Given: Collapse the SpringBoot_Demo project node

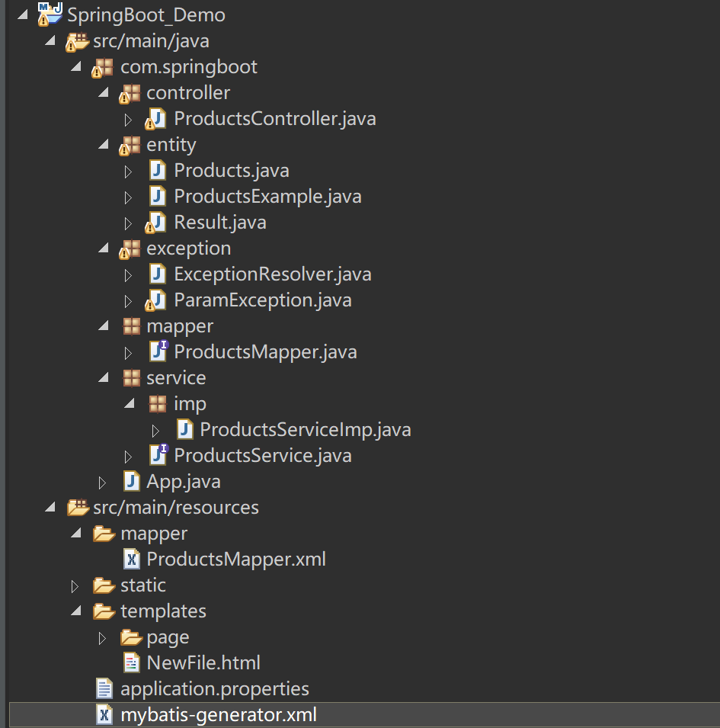Looking at the screenshot, I should point(22,14).
